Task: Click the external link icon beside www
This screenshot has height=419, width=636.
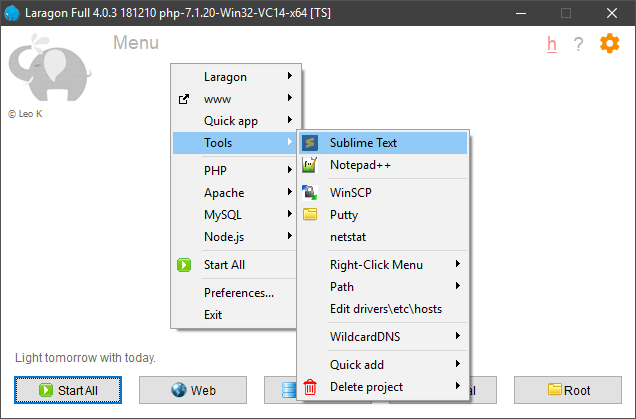Action: [x=183, y=99]
